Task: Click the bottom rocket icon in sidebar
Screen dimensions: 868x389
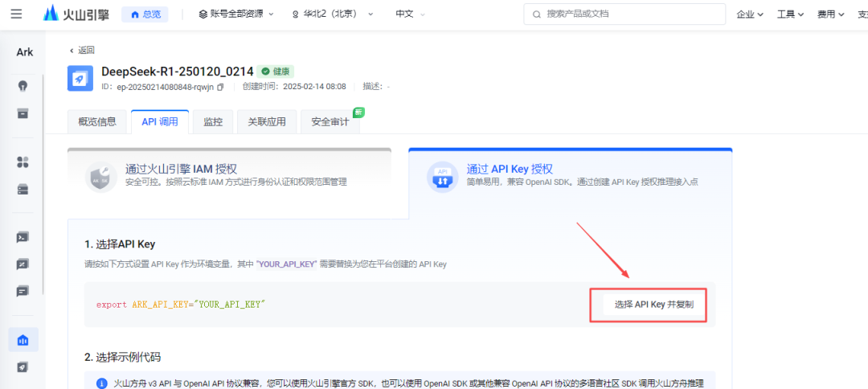Action: pyautogui.click(x=23, y=366)
